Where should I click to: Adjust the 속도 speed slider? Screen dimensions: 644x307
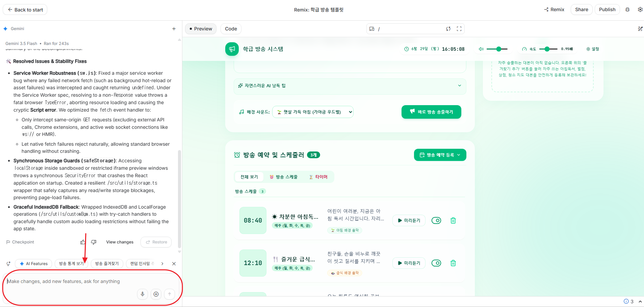coord(548,49)
